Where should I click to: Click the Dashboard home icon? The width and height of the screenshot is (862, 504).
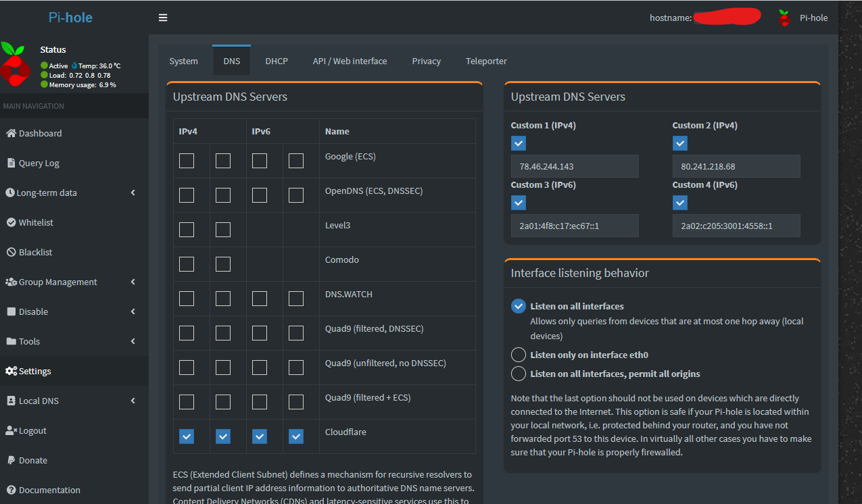coord(11,133)
